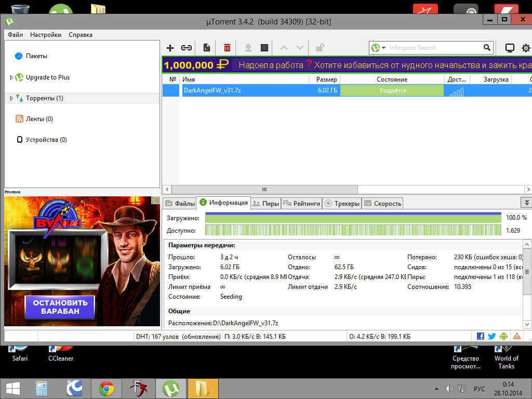The width and height of the screenshot is (532, 399).
Task: Click the Раздаётся status bar in the torrent row
Action: pyautogui.click(x=392, y=90)
